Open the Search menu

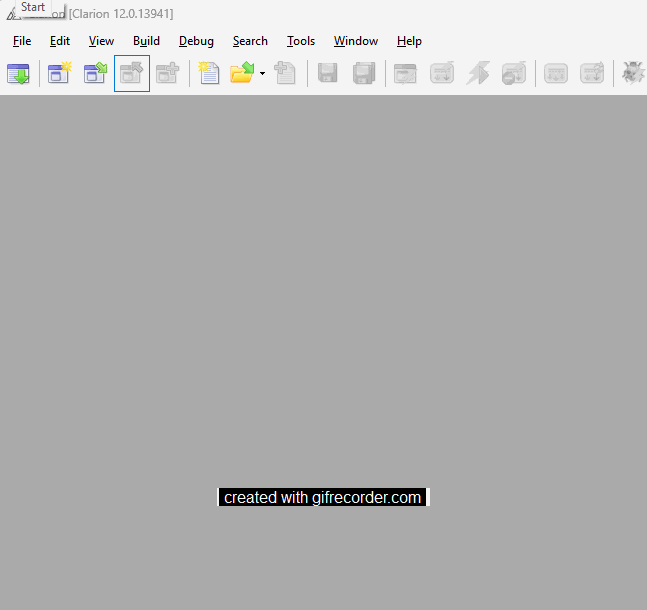pyautogui.click(x=250, y=41)
